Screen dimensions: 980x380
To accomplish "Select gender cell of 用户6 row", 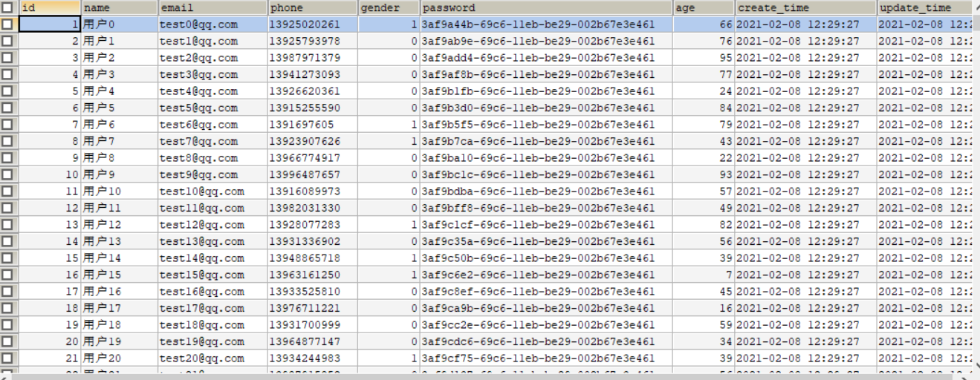I will (x=389, y=125).
